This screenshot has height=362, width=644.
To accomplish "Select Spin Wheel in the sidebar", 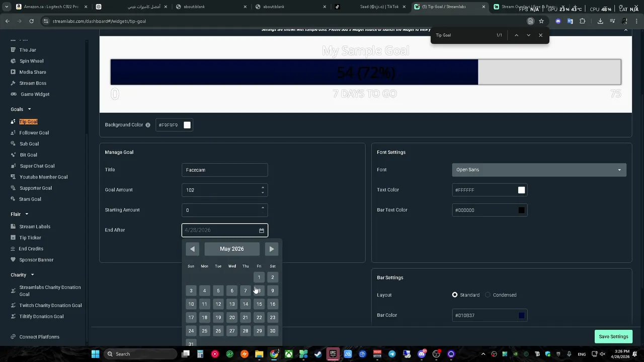I will (31, 61).
